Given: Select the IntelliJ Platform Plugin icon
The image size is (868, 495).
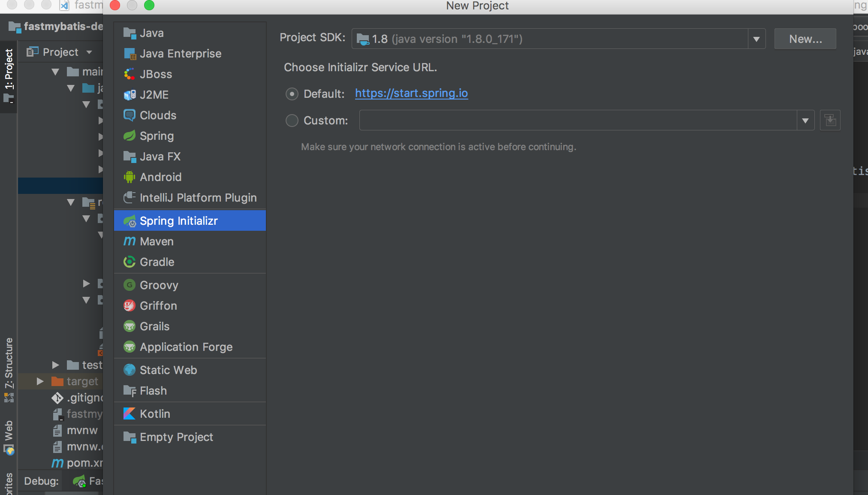Looking at the screenshot, I should (x=129, y=198).
